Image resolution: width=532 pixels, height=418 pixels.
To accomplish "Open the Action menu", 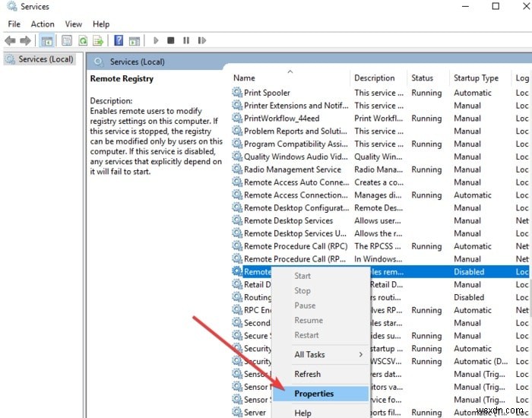I will [x=43, y=24].
